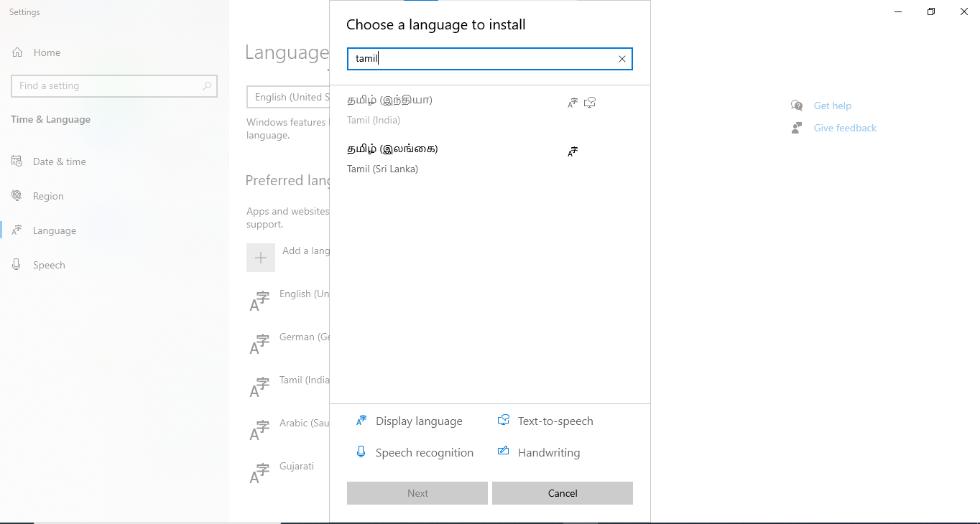
Task: Click the Cancel button in dialog
Action: [563, 493]
